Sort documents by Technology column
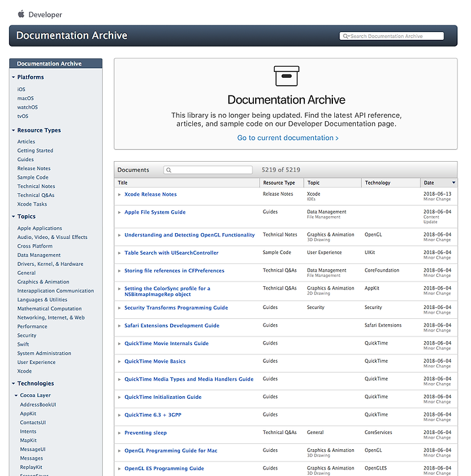Image resolution: width=471 pixels, height=476 pixels. [x=391, y=183]
